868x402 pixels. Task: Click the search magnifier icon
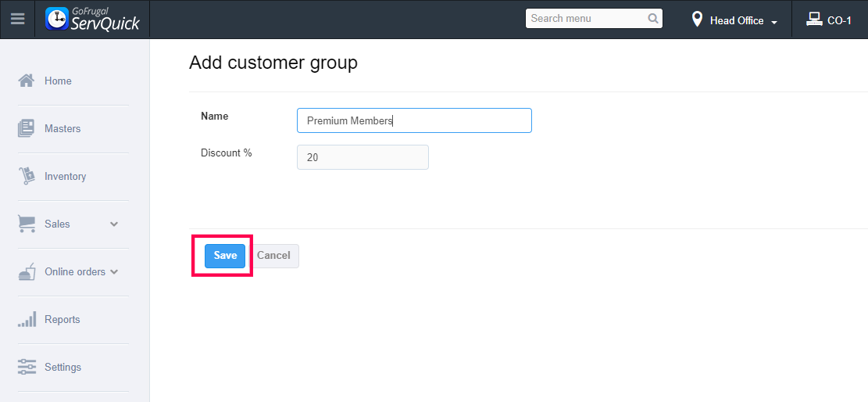(x=653, y=19)
